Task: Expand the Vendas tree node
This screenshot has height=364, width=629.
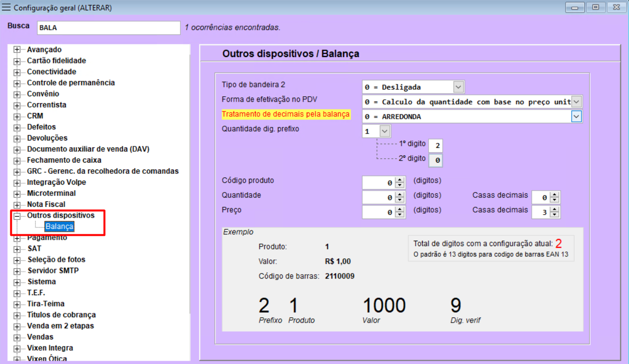Action: pos(17,336)
